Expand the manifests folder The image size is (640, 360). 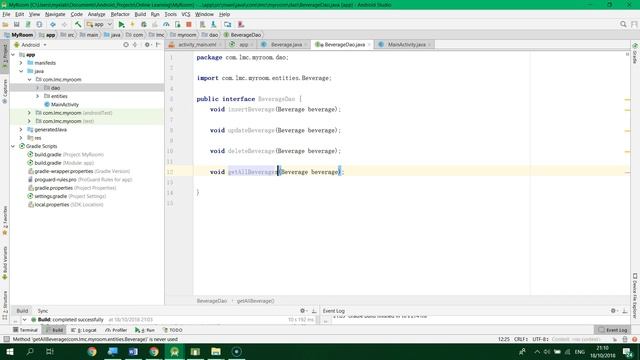click(x=21, y=63)
